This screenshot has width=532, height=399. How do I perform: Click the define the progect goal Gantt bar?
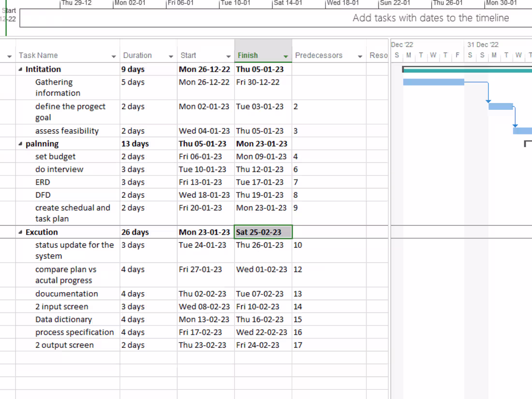tap(501, 106)
